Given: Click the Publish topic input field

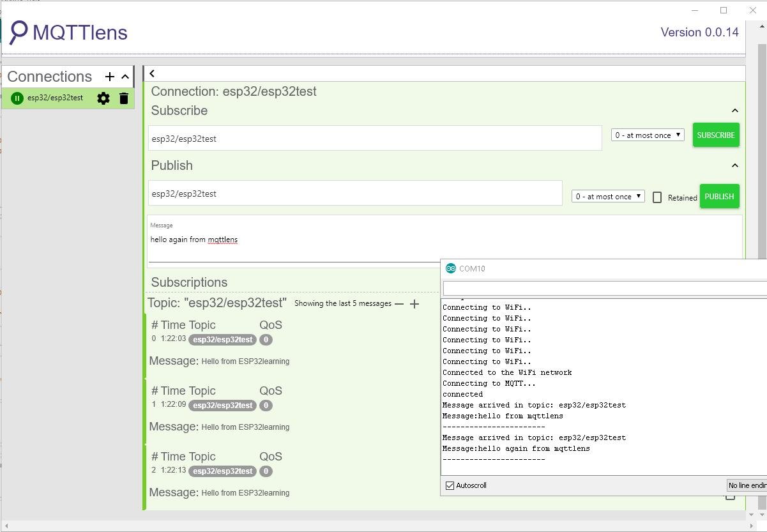Looking at the screenshot, I should [x=355, y=193].
